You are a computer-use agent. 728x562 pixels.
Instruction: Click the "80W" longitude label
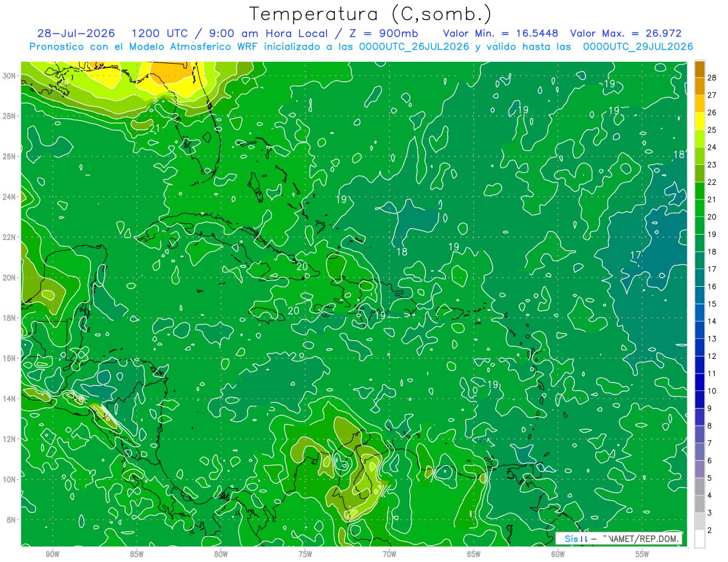click(221, 554)
